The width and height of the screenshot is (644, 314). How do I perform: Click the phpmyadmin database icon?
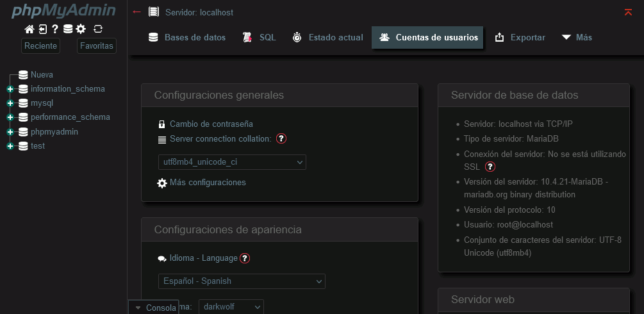tap(24, 132)
